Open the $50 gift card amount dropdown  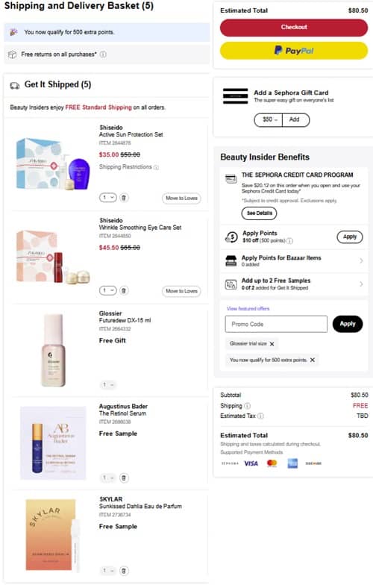click(x=269, y=119)
